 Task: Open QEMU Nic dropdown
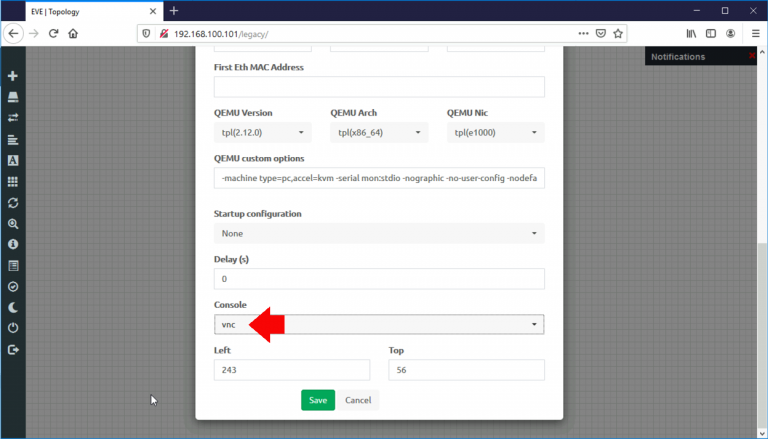coord(496,132)
